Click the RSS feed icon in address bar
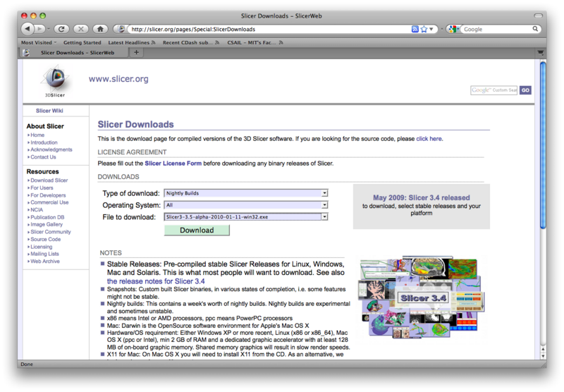The width and height of the screenshot is (564, 392). (x=415, y=29)
